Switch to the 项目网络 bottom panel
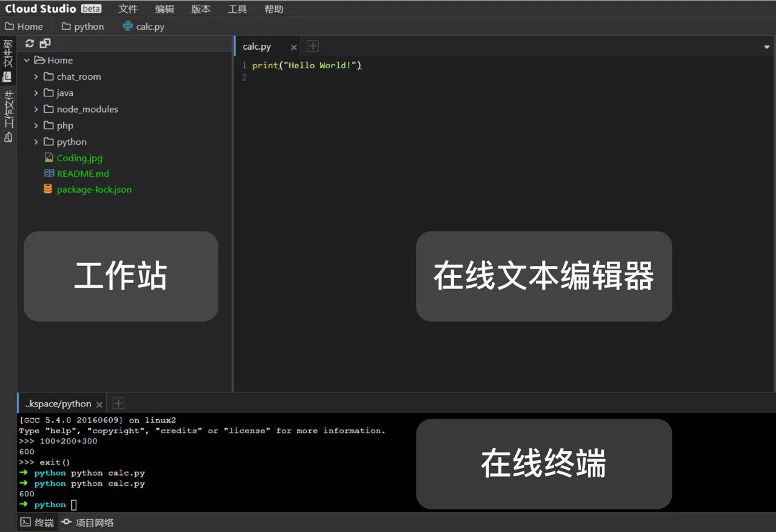Screen dimensions: 776x532 88,522
